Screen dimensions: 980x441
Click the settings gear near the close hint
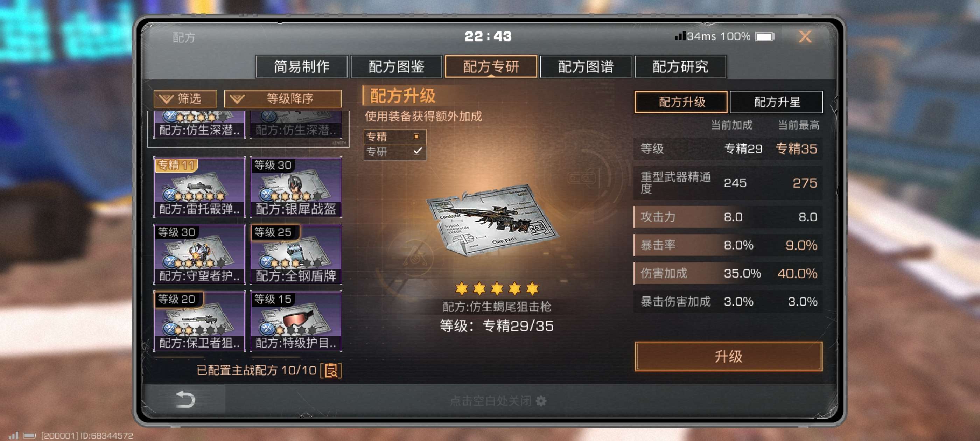(541, 401)
